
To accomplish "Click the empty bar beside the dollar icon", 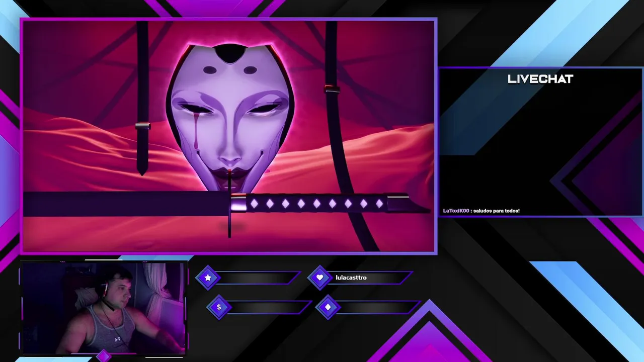I will click(271, 307).
